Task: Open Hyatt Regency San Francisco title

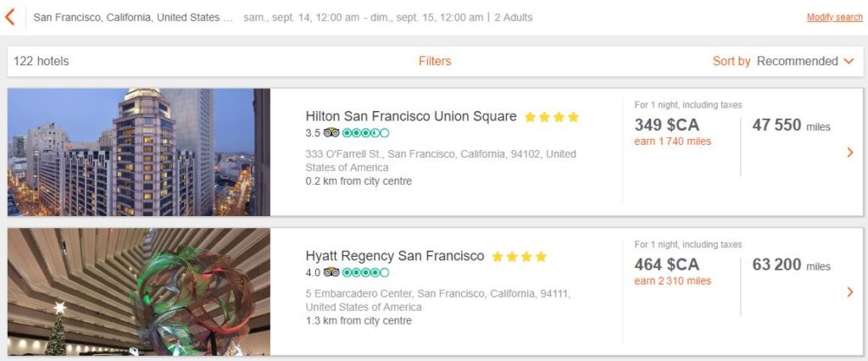Action: pyautogui.click(x=394, y=256)
